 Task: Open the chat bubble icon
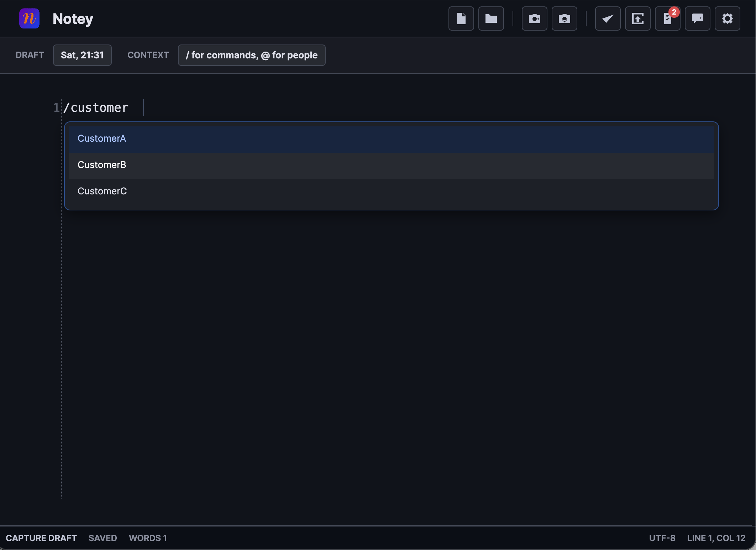[x=697, y=19]
